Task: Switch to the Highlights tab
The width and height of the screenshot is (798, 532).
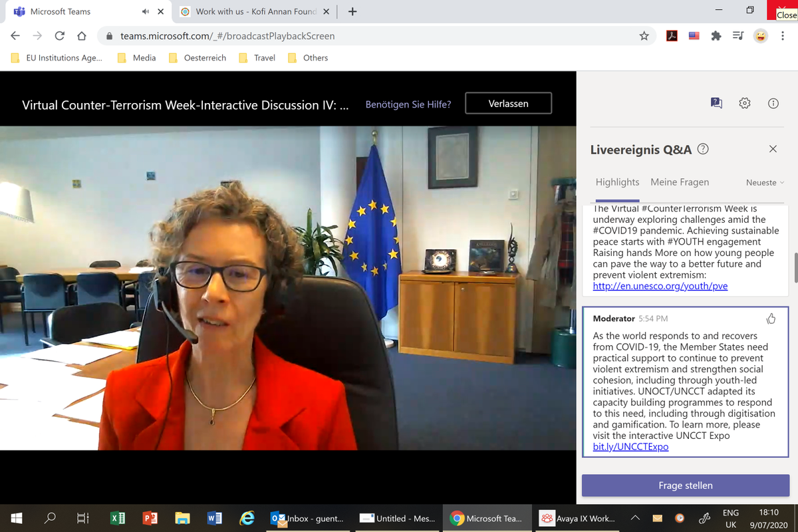Action: (617, 182)
